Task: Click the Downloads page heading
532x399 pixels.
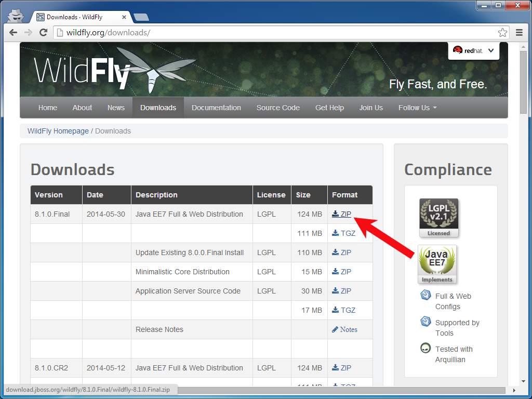Action: click(73, 169)
